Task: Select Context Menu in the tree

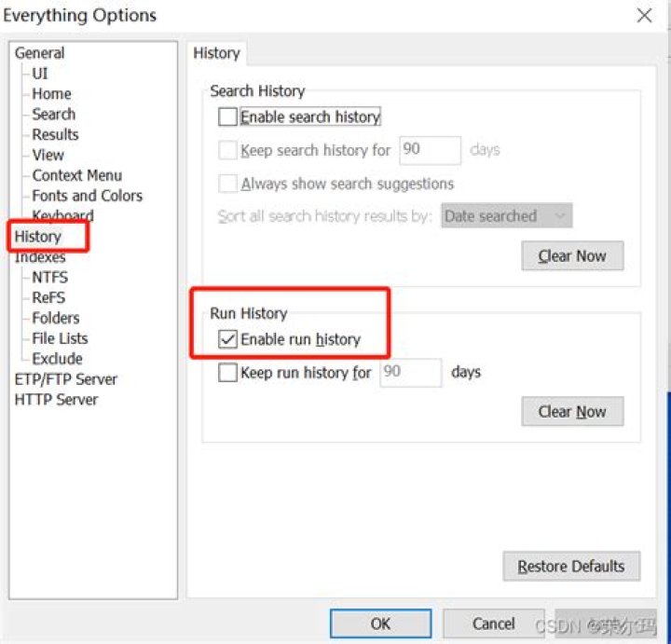Action: click(x=77, y=175)
